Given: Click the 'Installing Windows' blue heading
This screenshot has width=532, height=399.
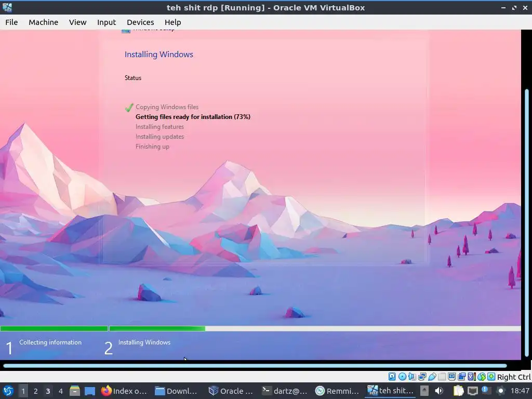Looking at the screenshot, I should [x=159, y=54].
